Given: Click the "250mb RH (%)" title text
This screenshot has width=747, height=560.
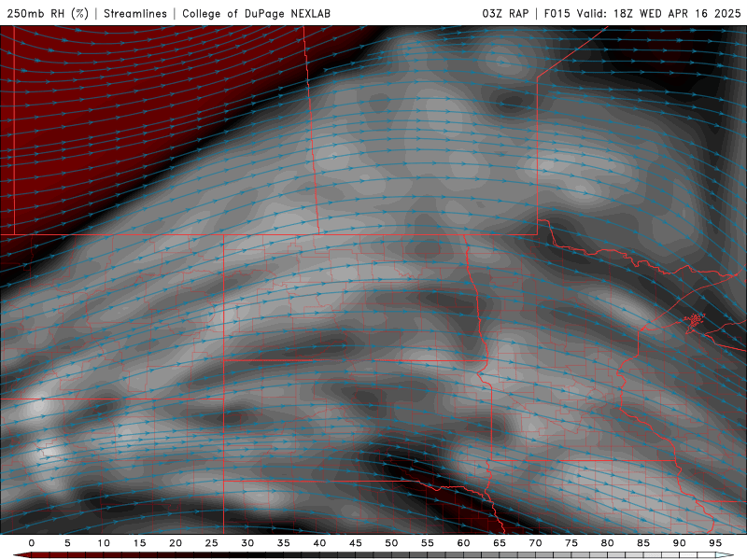Looking at the screenshot, I should [x=48, y=13].
